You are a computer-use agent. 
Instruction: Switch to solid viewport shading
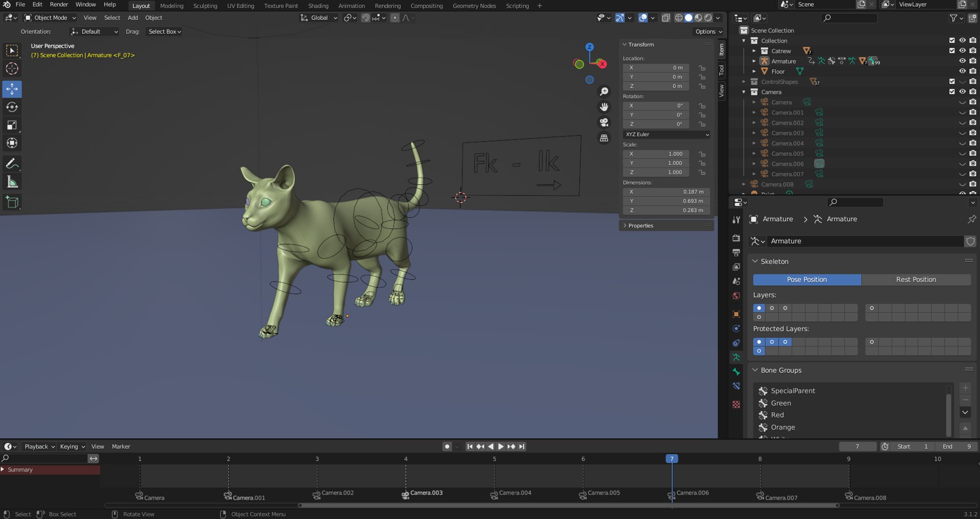(689, 18)
